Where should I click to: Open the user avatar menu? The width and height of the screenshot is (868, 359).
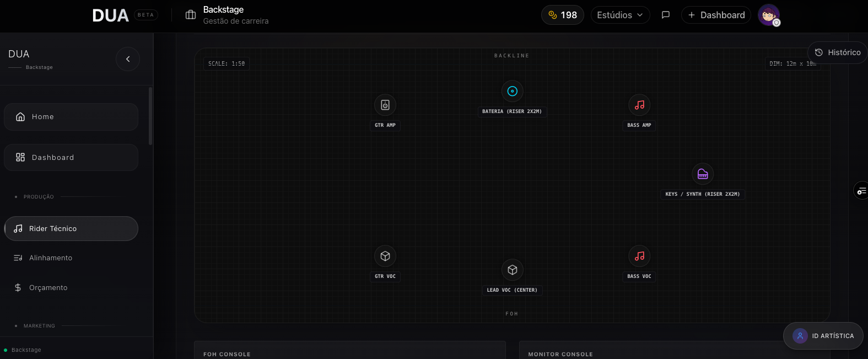pos(768,15)
